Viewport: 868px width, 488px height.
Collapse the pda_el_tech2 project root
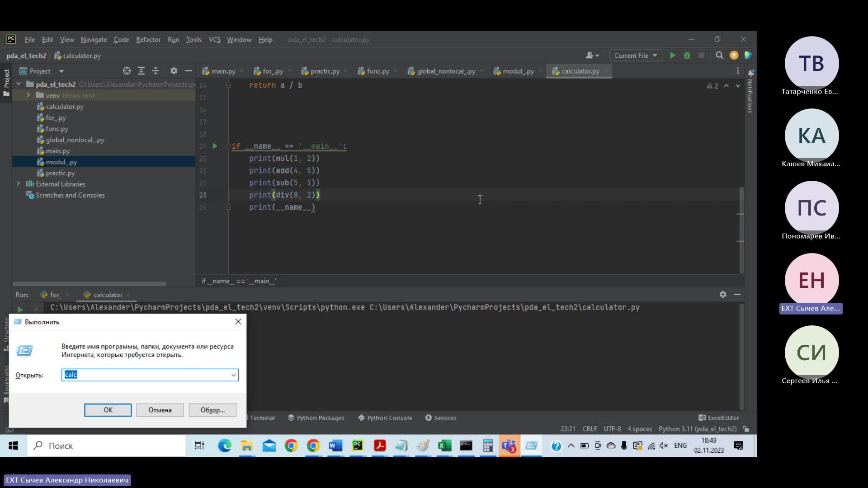click(x=19, y=84)
